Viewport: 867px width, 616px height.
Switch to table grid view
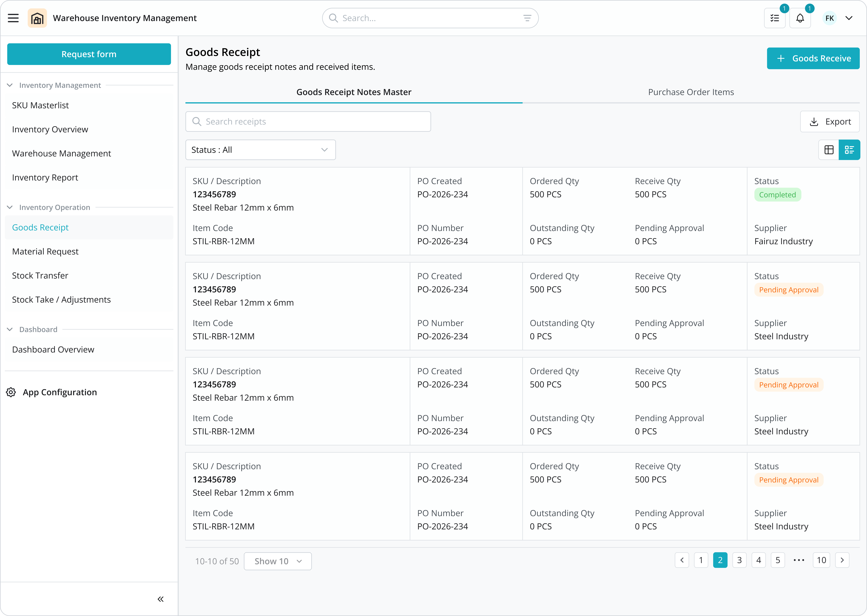(829, 150)
